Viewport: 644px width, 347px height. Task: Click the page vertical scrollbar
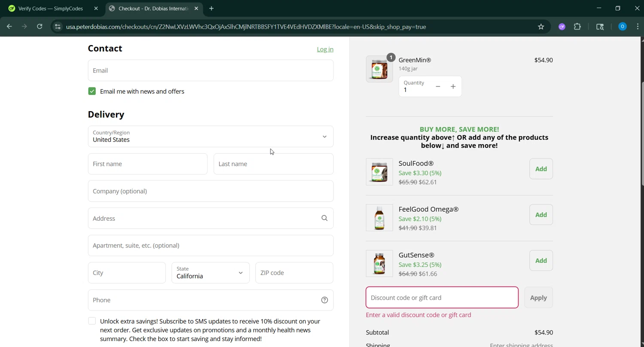tap(642, 133)
